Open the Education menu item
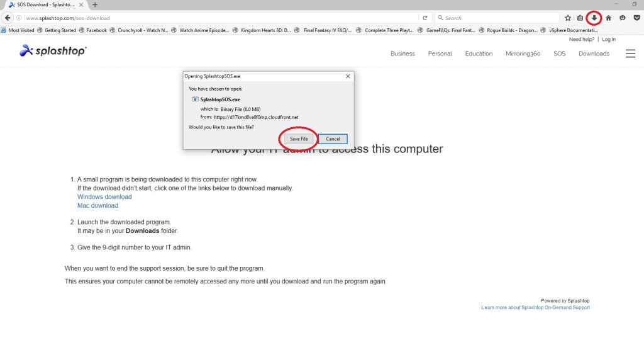Screen dimensions: 644x340 tap(479, 54)
